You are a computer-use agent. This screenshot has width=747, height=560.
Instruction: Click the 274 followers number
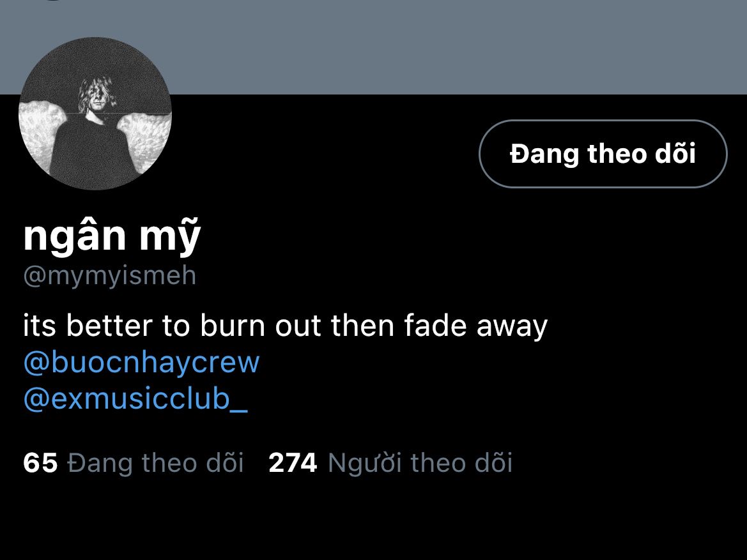[293, 463]
